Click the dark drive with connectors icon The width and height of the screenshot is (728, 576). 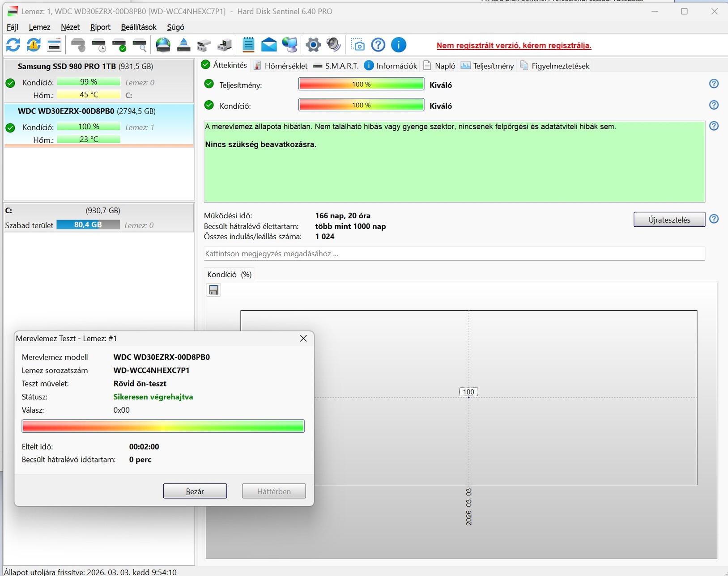tap(225, 45)
